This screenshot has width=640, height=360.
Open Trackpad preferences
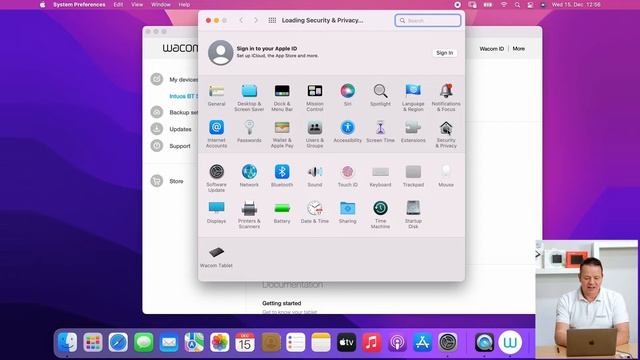[x=413, y=176]
